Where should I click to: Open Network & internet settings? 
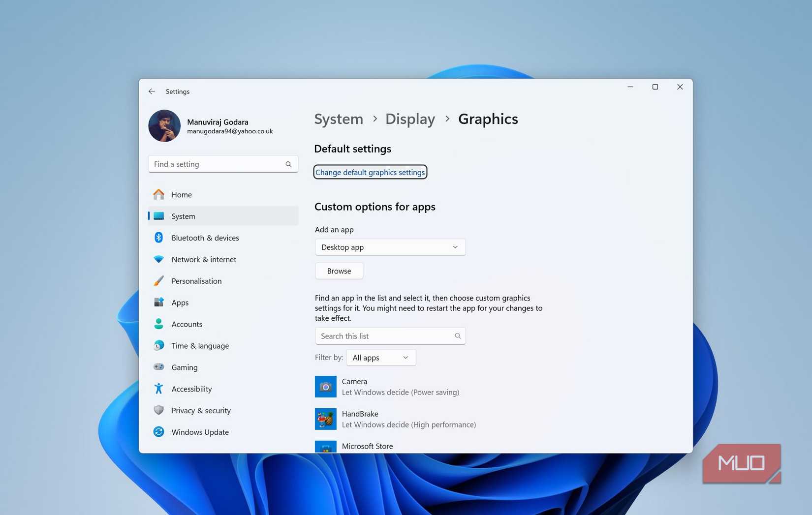coord(223,259)
